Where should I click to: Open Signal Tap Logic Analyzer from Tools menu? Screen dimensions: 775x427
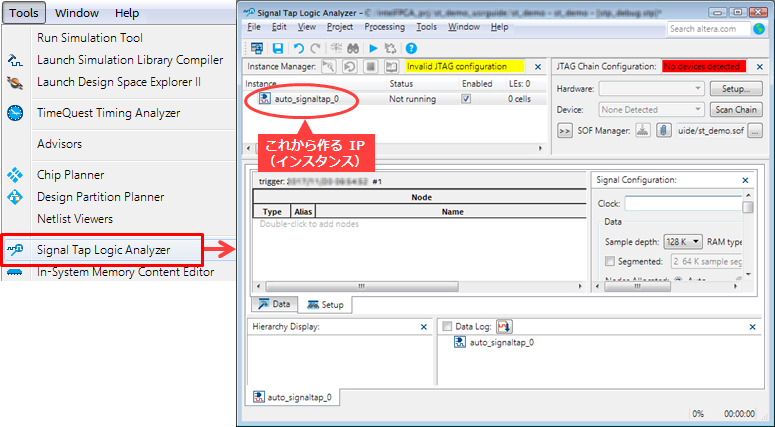(x=103, y=250)
